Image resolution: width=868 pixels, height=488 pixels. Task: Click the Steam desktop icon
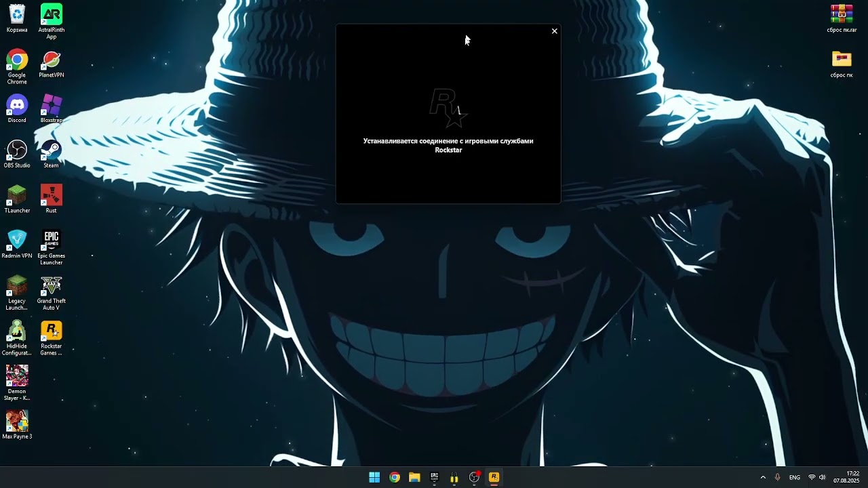[52, 155]
